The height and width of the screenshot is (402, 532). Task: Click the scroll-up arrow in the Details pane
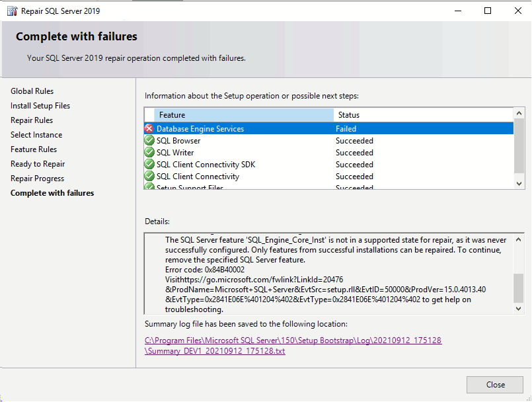(517, 239)
